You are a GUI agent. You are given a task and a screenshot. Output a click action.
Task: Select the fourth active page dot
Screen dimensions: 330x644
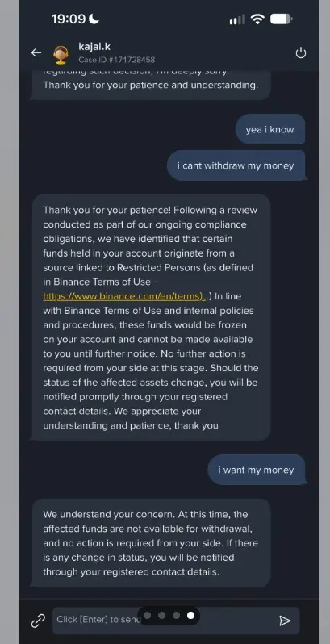point(190,615)
